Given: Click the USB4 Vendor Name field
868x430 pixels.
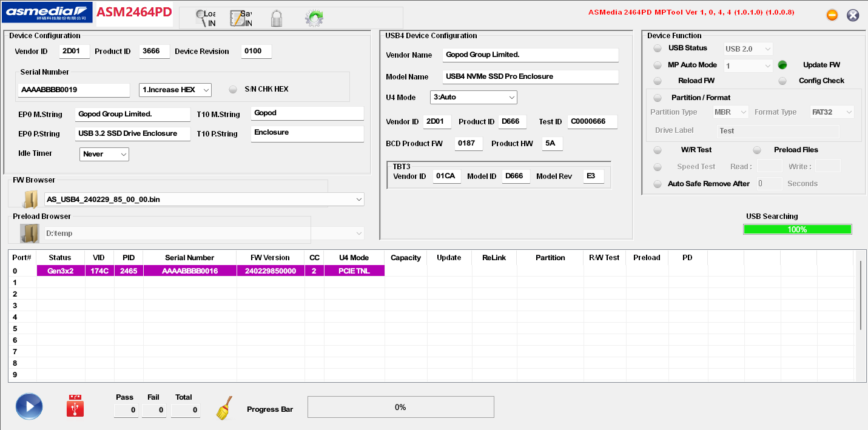Looking at the screenshot, I should click(531, 55).
